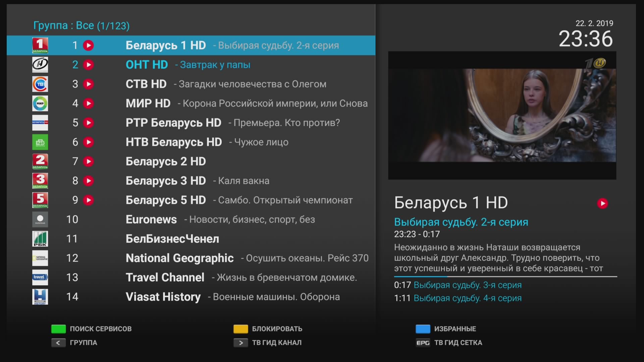Click program time range 23:23 - 0:17

417,234
